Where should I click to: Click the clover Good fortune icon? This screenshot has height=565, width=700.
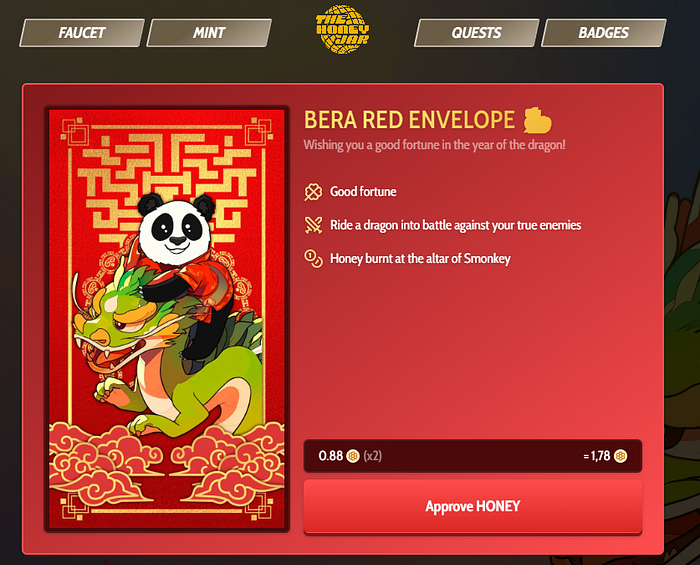pyautogui.click(x=313, y=192)
